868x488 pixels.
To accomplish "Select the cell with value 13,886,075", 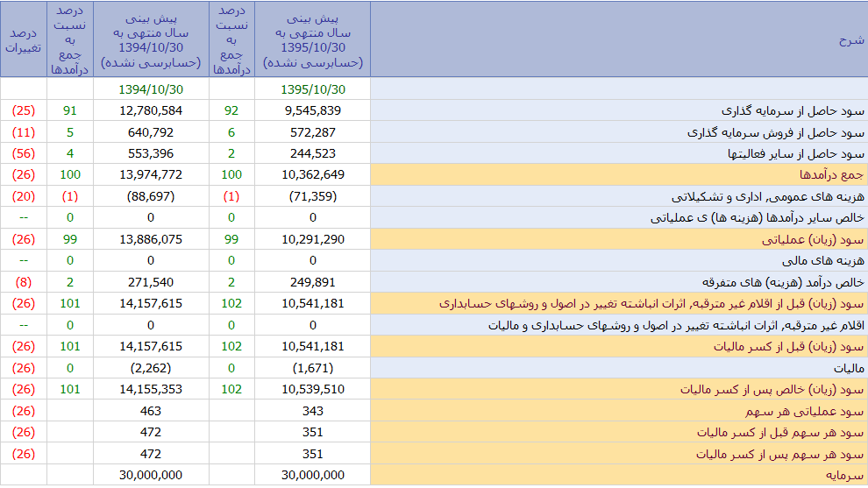I will [150, 239].
